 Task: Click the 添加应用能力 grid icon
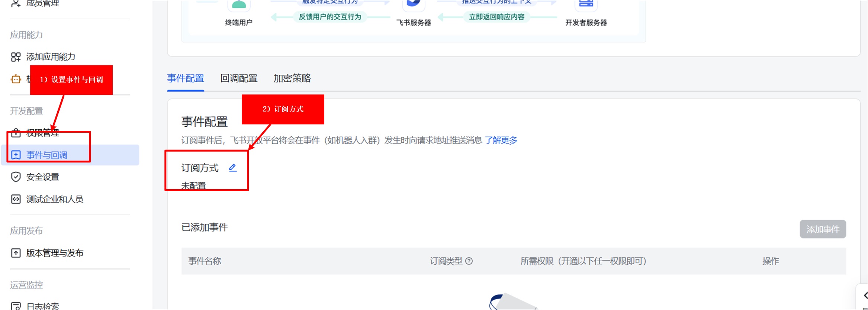(16, 57)
